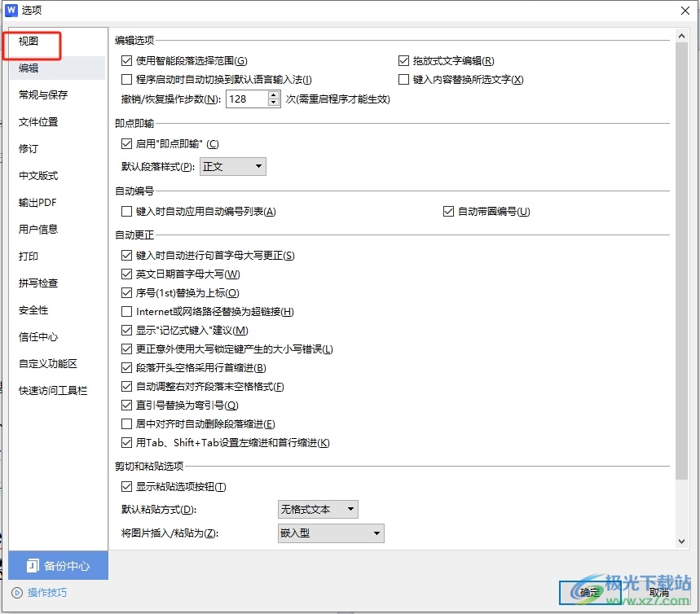Click the WPS Writer icon in title bar
Image resolution: width=700 pixels, height=614 pixels.
(x=11, y=10)
